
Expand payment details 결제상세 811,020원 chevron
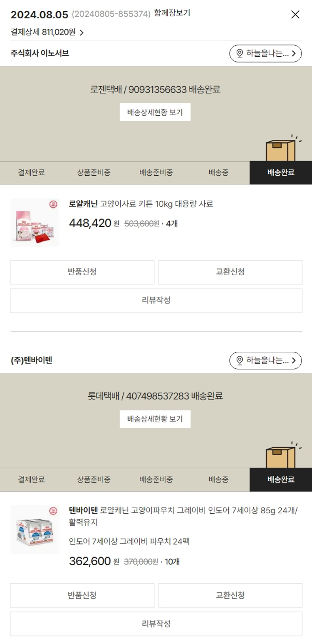click(x=82, y=32)
